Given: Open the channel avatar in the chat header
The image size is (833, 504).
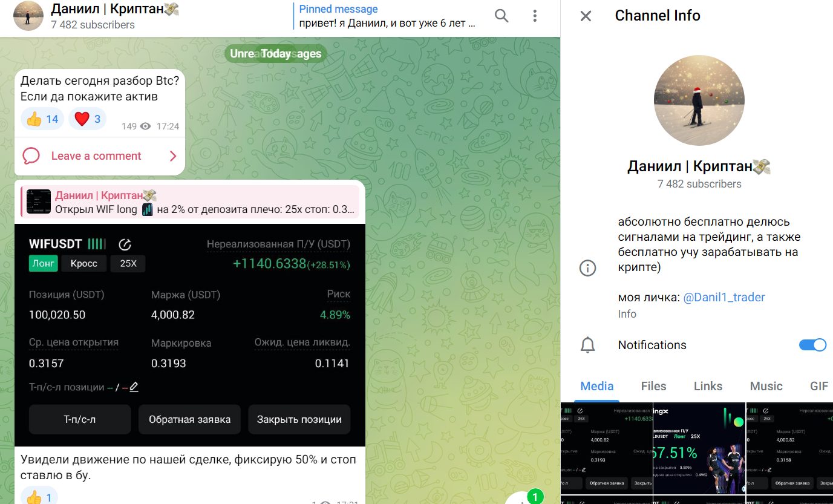Looking at the screenshot, I should 28,16.
